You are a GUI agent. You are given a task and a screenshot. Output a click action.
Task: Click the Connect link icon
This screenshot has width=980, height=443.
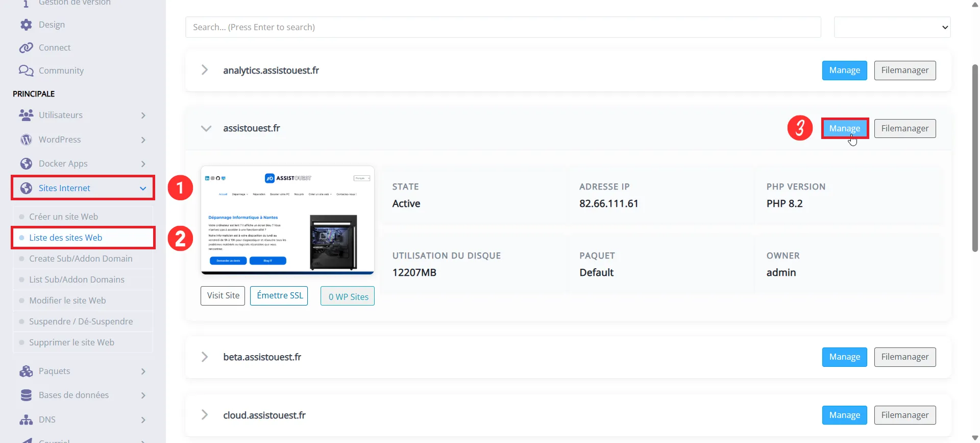click(26, 48)
